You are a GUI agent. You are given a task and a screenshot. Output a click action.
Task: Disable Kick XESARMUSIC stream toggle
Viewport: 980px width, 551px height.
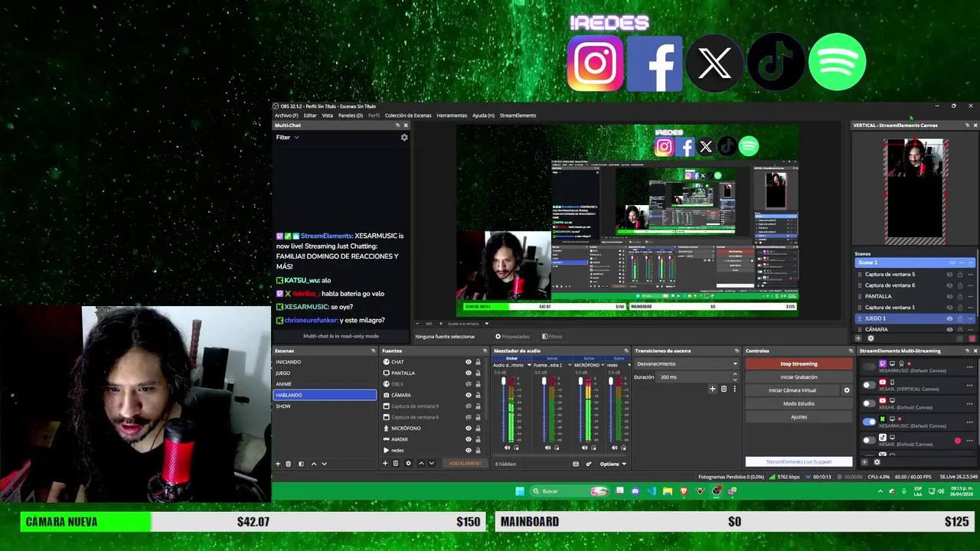tap(868, 422)
